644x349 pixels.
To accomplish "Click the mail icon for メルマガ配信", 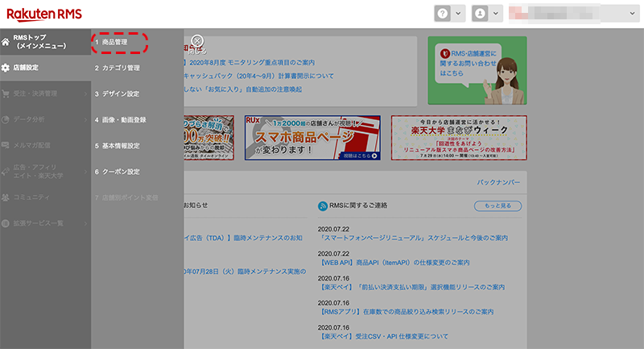I will 6,146.
